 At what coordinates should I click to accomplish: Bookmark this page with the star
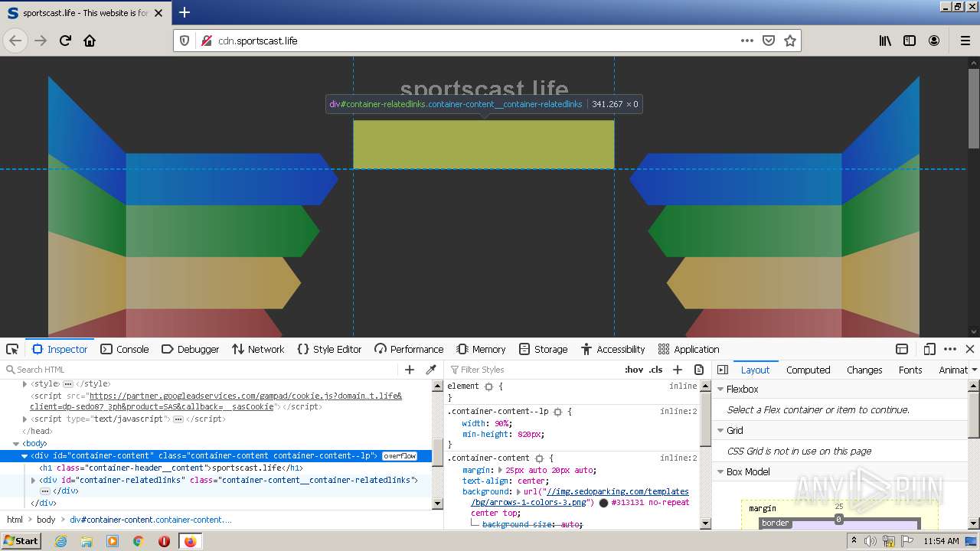(x=790, y=41)
